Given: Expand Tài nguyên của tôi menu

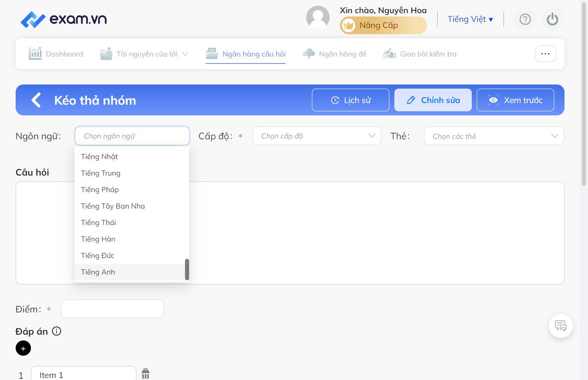Looking at the screenshot, I should (x=144, y=54).
